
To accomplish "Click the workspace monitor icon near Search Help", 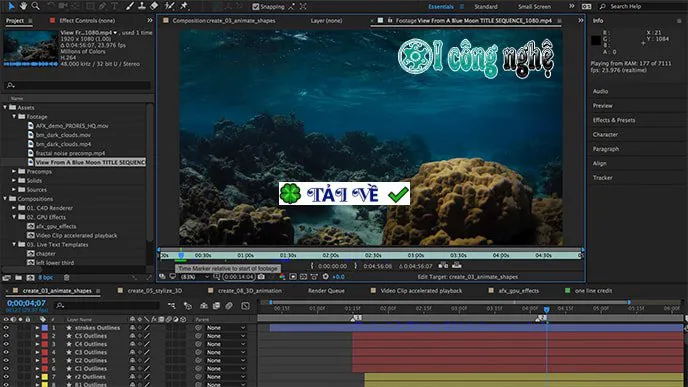I will (586, 6).
